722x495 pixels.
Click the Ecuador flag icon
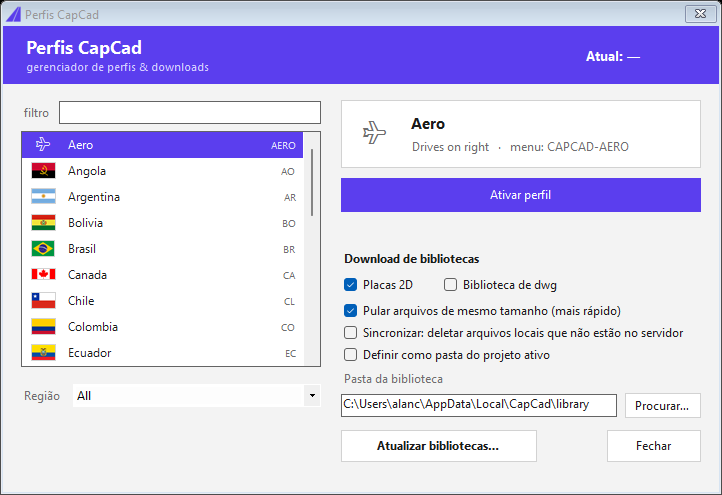[x=43, y=353]
